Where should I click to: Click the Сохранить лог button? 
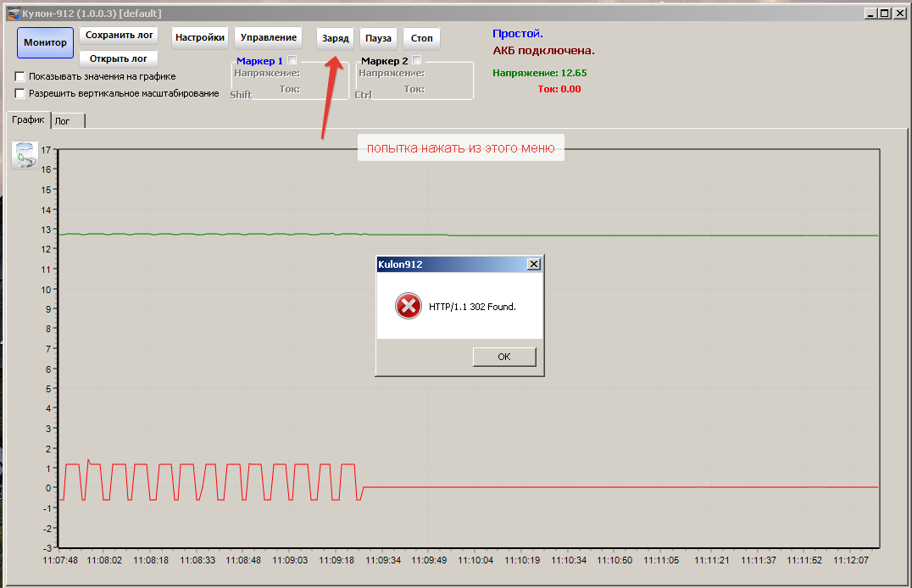click(120, 36)
